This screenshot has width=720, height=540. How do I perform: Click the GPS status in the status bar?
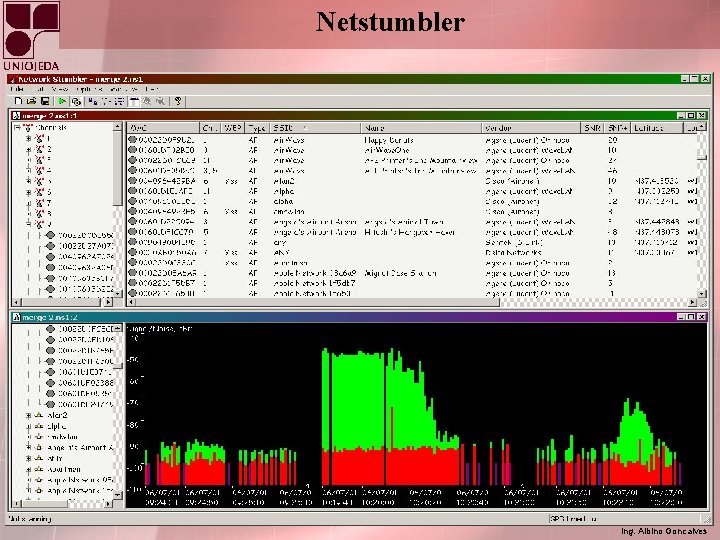(573, 519)
